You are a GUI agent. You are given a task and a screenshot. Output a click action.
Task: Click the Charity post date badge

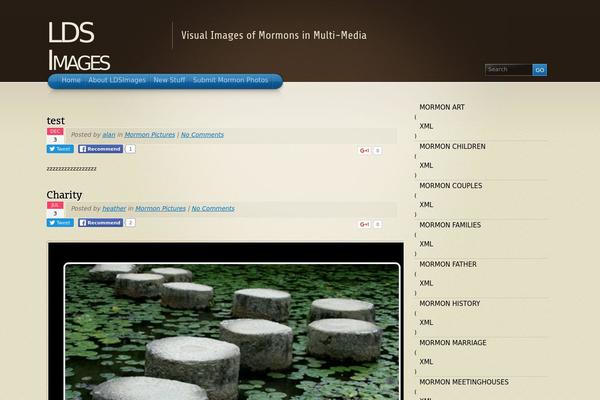tap(55, 209)
